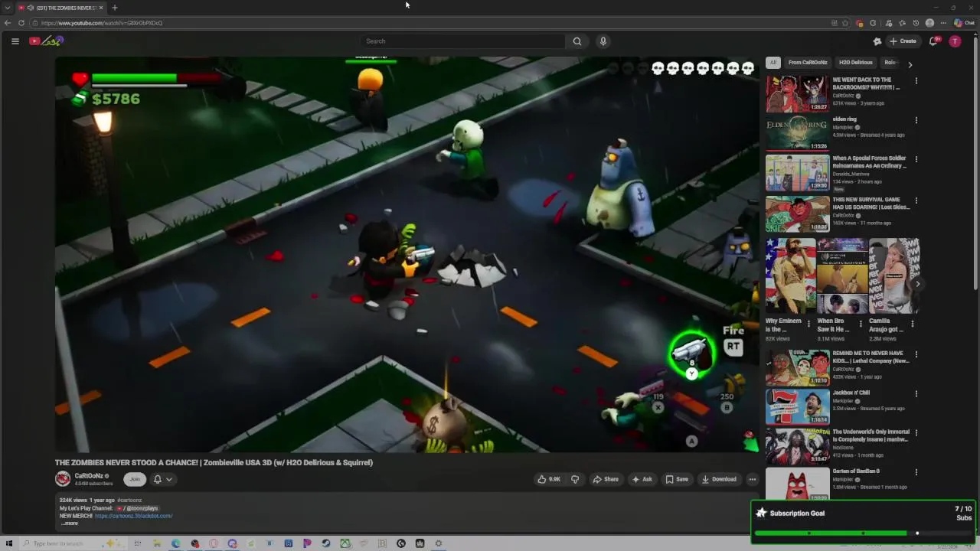
Task: Show more filter chips with the arrow
Action: click(910, 64)
